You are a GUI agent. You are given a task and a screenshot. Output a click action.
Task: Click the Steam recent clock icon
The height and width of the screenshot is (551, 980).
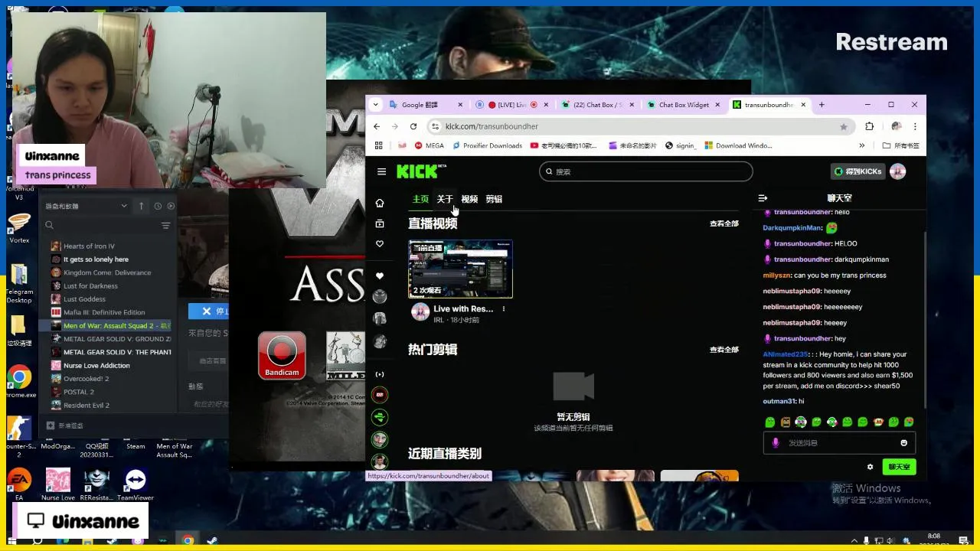coord(158,206)
